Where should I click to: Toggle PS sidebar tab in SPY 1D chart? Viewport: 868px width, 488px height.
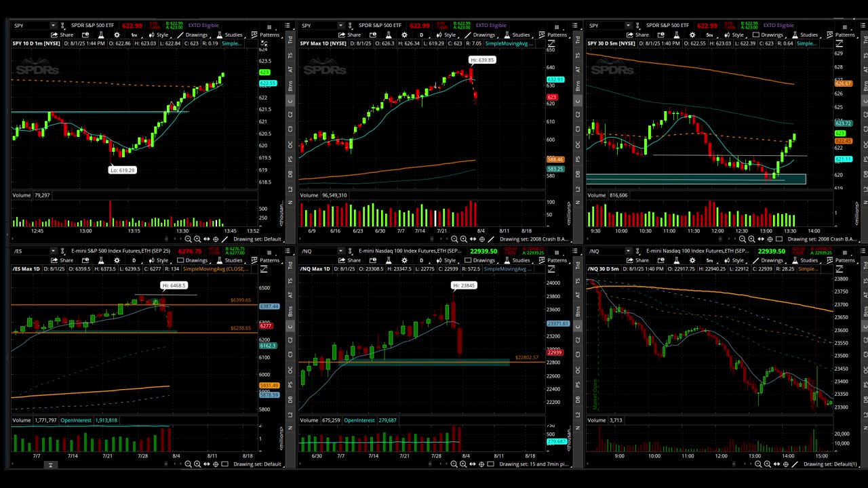(x=578, y=159)
